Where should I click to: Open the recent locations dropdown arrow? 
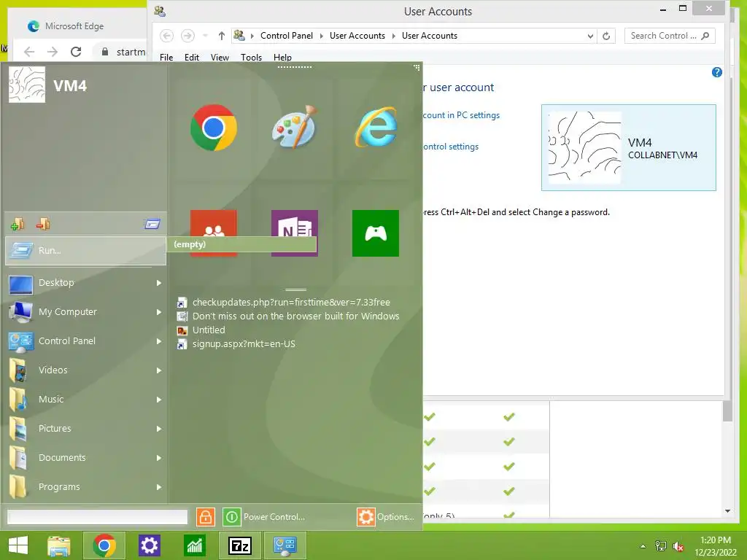(x=205, y=36)
